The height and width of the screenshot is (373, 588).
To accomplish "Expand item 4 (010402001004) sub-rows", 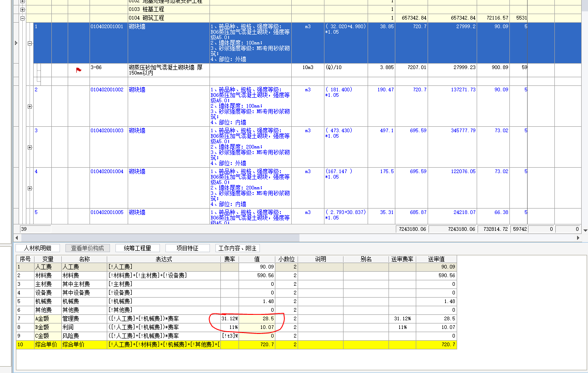I will click(30, 188).
